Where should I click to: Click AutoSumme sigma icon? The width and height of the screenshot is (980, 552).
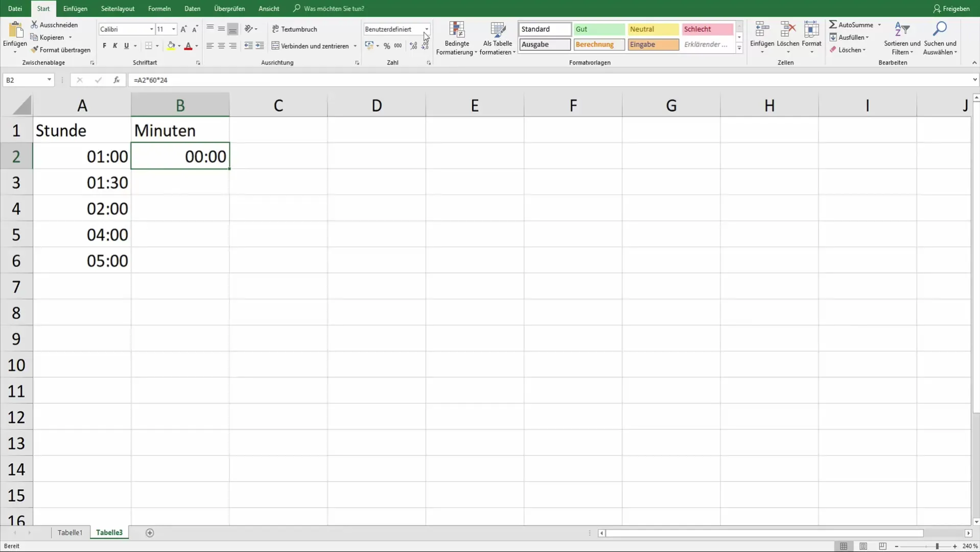[833, 25]
